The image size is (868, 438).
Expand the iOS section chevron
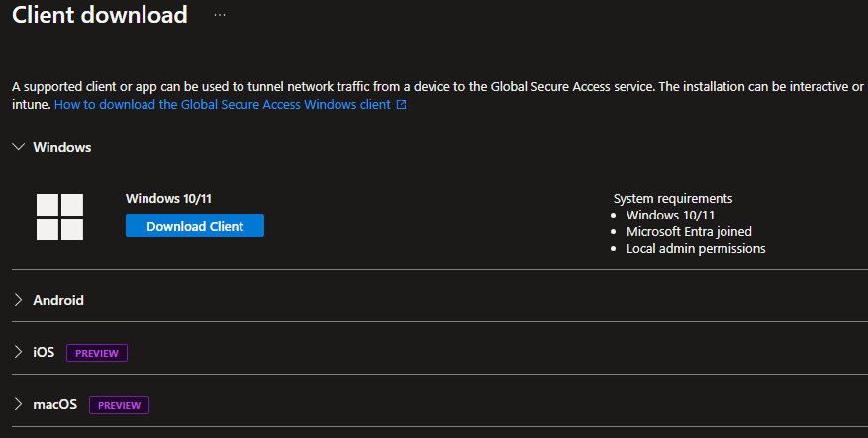coord(18,352)
